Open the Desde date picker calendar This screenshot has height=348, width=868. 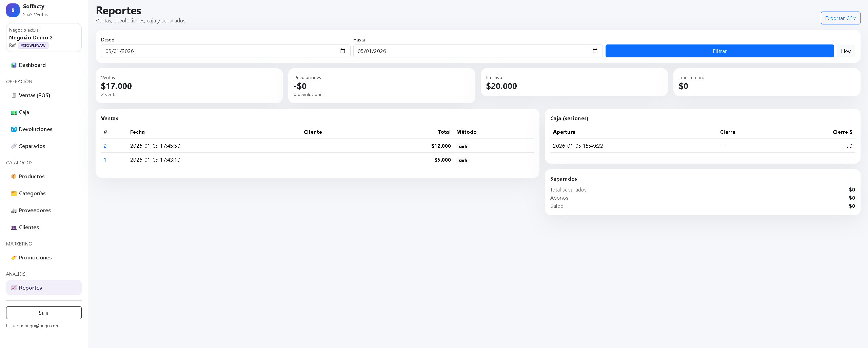343,51
